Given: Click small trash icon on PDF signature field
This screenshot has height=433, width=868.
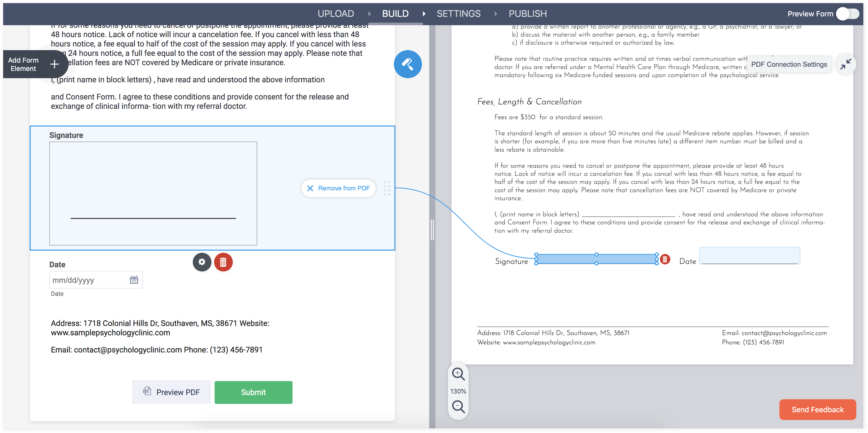Looking at the screenshot, I should 665,259.
